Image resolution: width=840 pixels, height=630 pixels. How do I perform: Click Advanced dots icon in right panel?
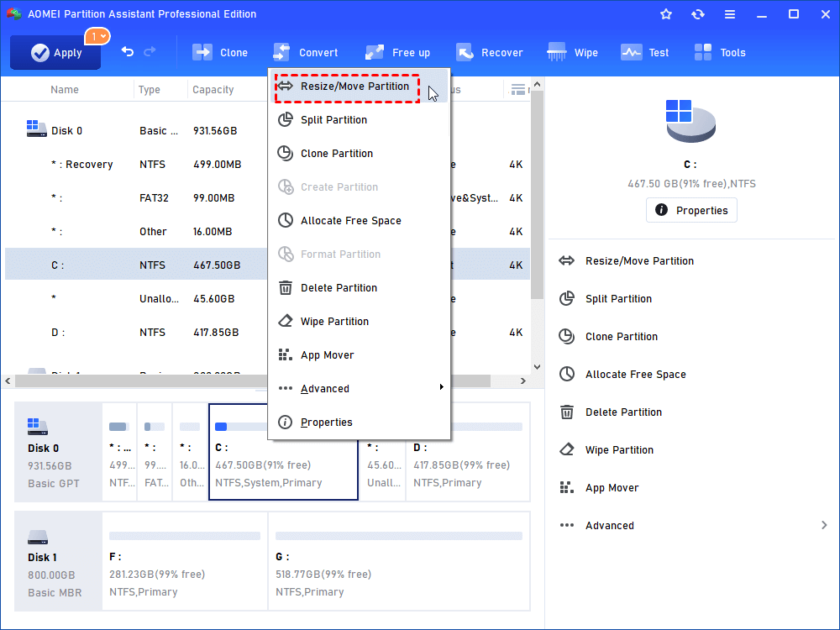tap(567, 526)
